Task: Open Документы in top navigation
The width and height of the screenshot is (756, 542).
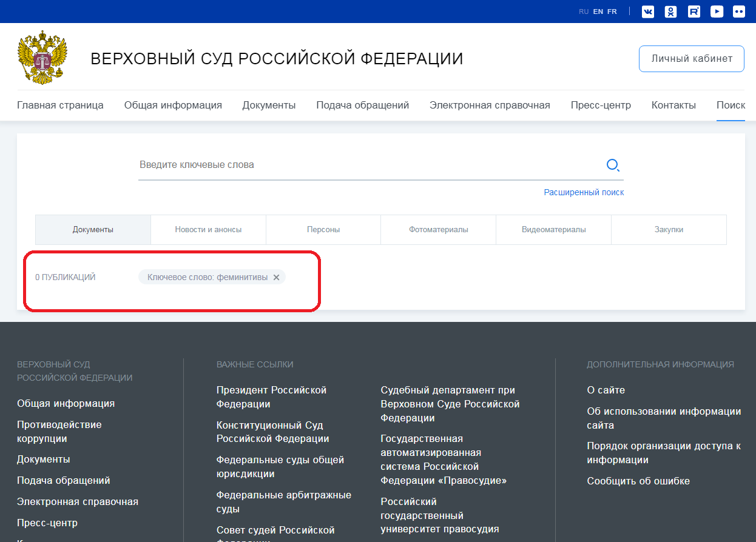Action: point(269,105)
